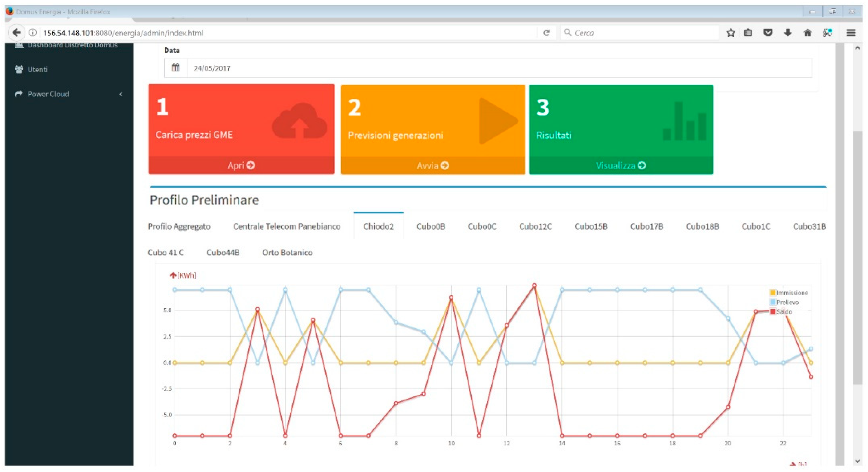Reload the page with the refresh icon
The image size is (868, 472).
[546, 33]
